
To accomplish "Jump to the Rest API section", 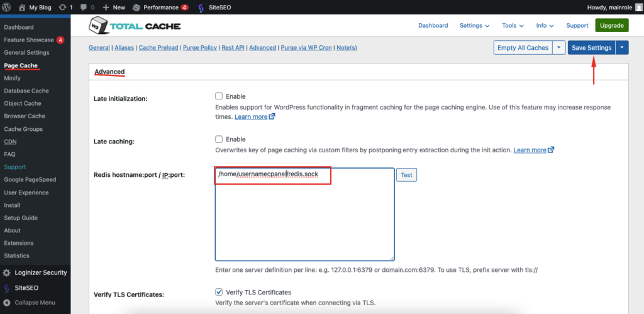I will click(x=233, y=48).
